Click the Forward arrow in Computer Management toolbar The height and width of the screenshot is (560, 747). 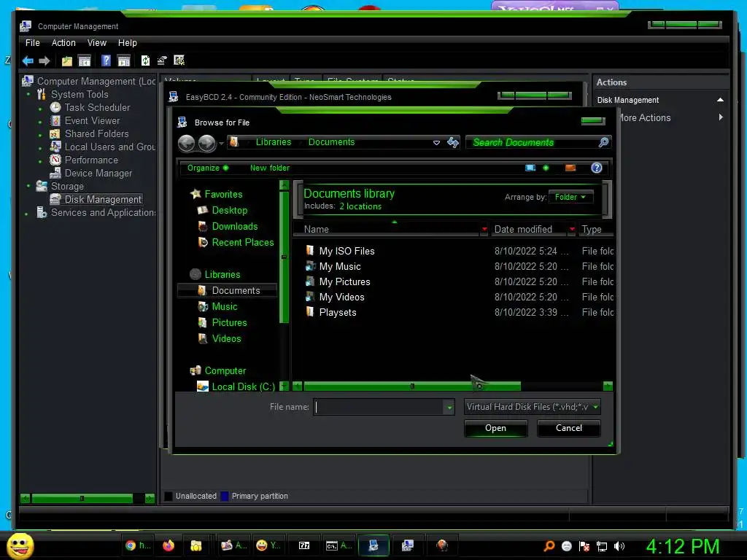coord(44,61)
